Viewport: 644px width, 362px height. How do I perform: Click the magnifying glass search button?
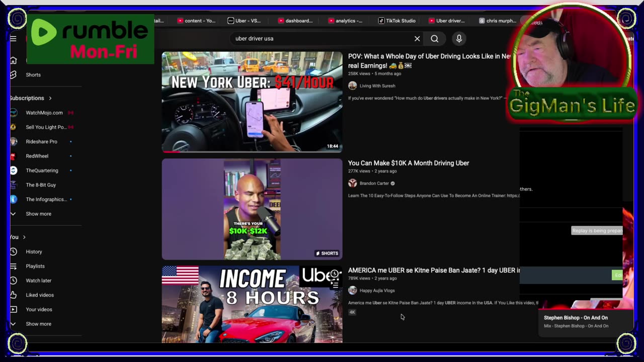click(x=435, y=39)
